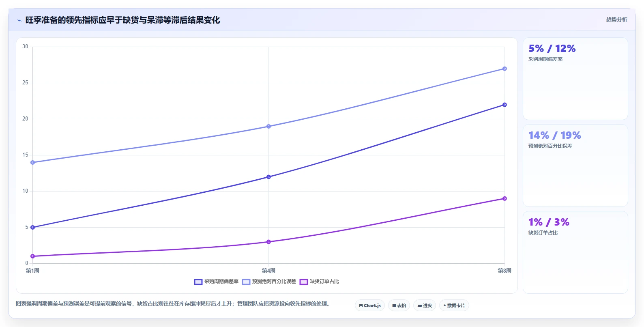Select the 采购周期偏差率 point at 第4周

[x=268, y=177]
